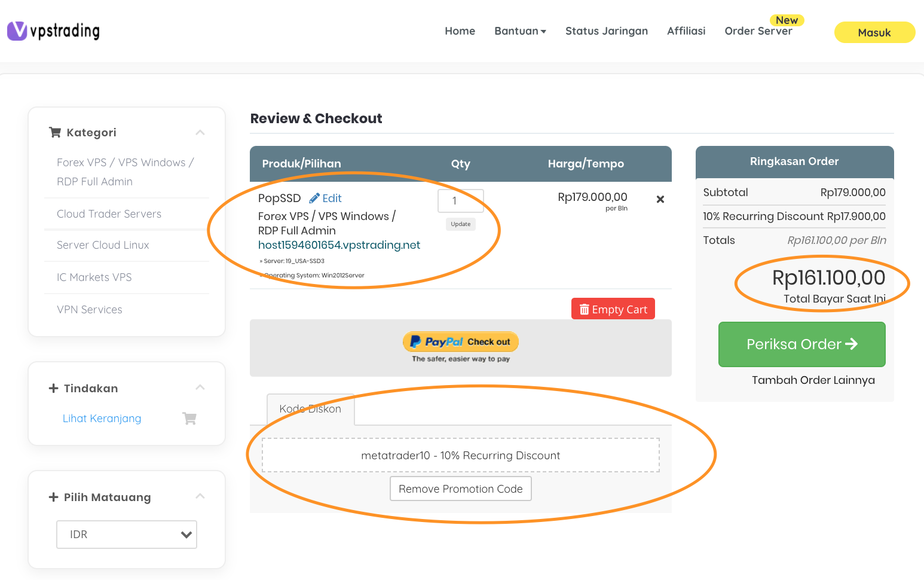Collapse the Kategori panel chevron
This screenshot has width=924, height=580.
pos(200,132)
